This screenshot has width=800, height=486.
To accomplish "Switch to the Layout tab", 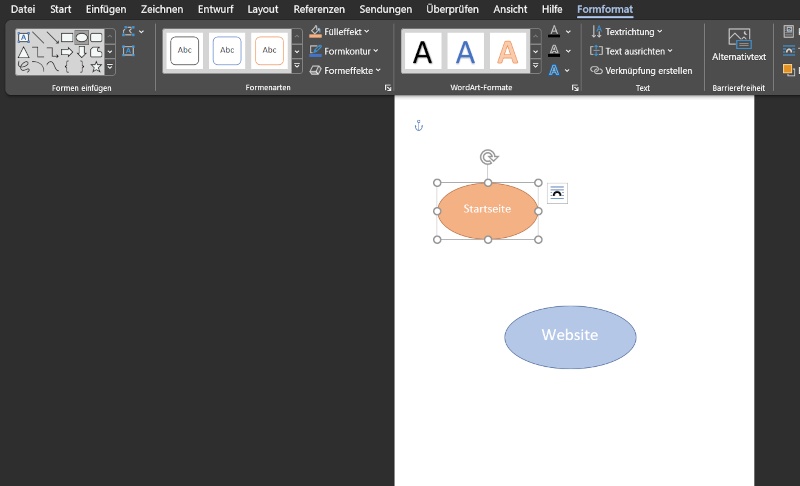I will click(263, 9).
